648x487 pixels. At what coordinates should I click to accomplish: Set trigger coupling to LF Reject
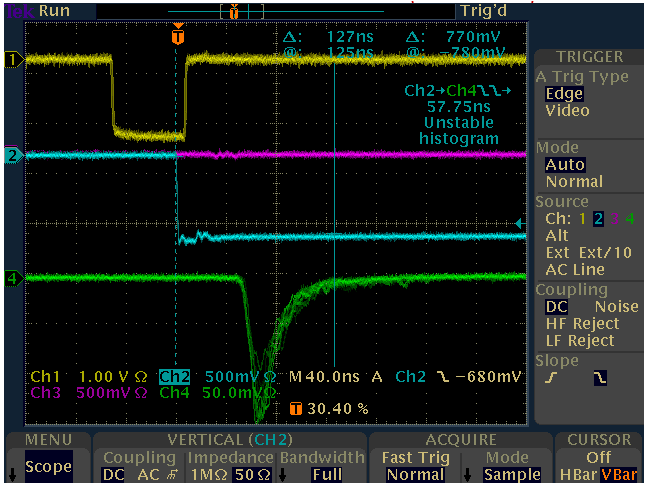[x=580, y=341]
